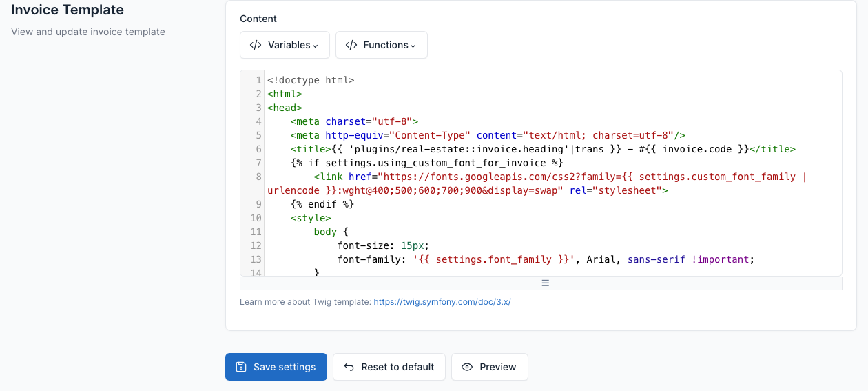Open the Variables dropdown
Screen dimensions: 868x391
pos(285,45)
